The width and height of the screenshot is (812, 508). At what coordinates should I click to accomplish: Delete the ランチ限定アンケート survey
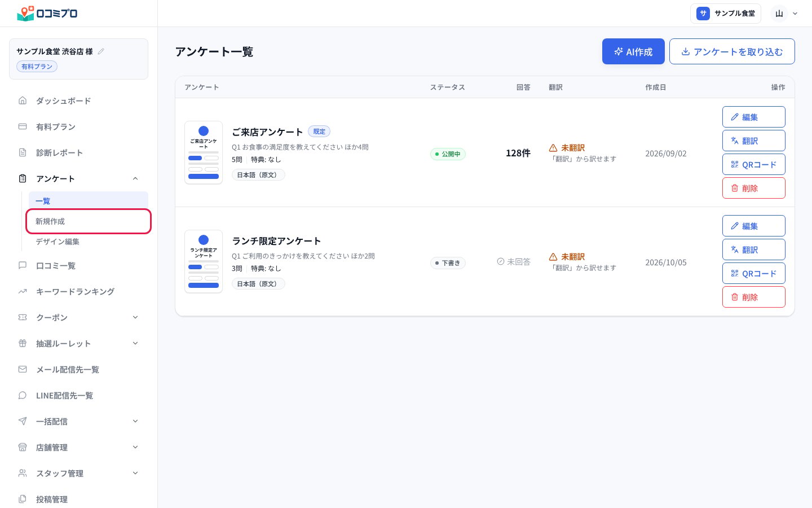point(753,297)
